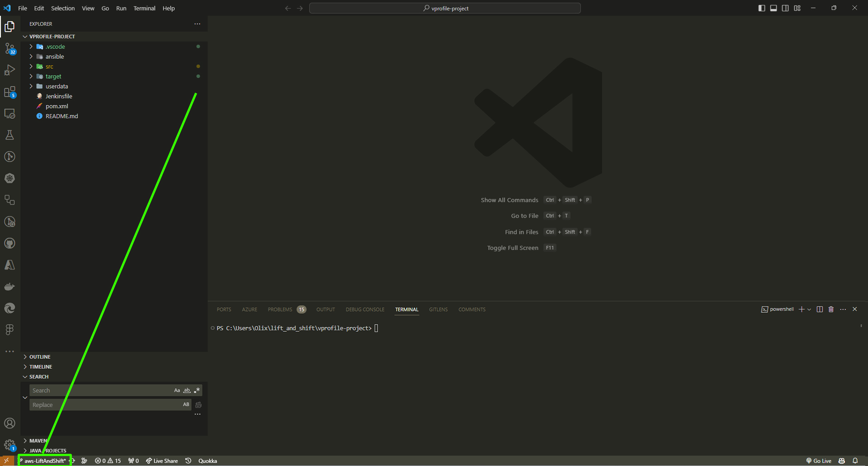Open the Azure view in activity bar
Screen dimensions: 868x466
click(9, 265)
